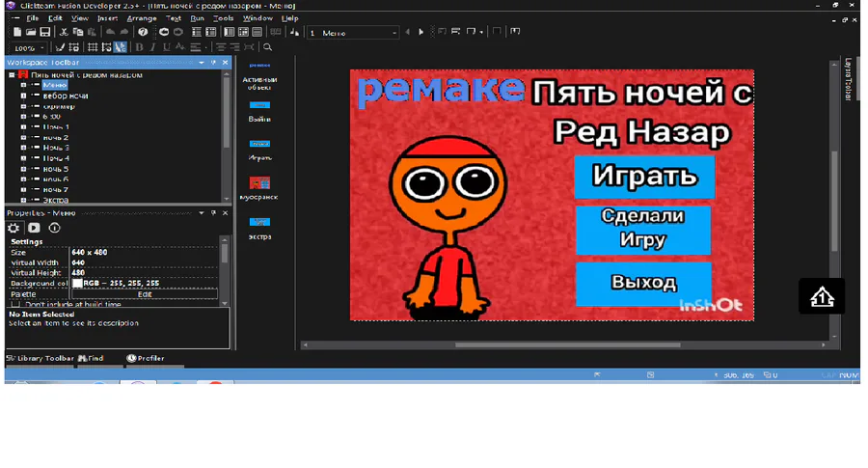Click the white home arrow overlay button
The height and width of the screenshot is (468, 868).
click(x=822, y=296)
